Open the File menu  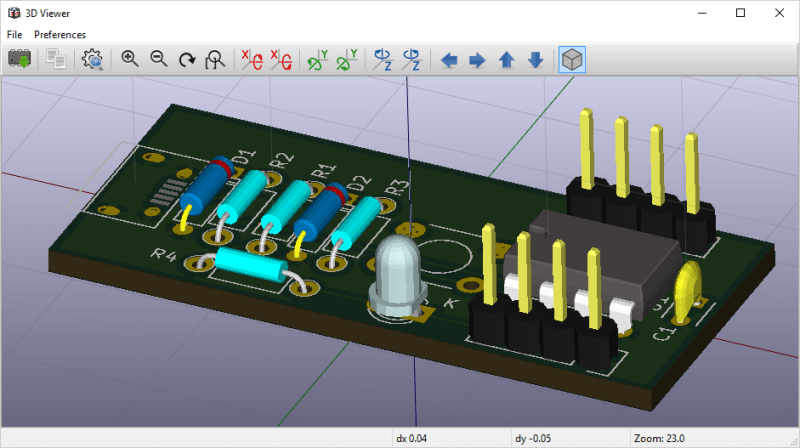tap(14, 34)
